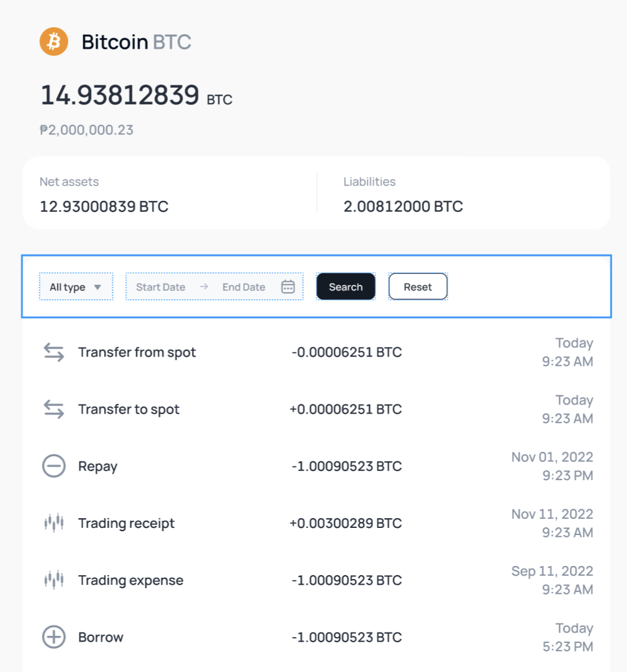Open the calendar icon in date range
627x672 pixels.
click(288, 287)
